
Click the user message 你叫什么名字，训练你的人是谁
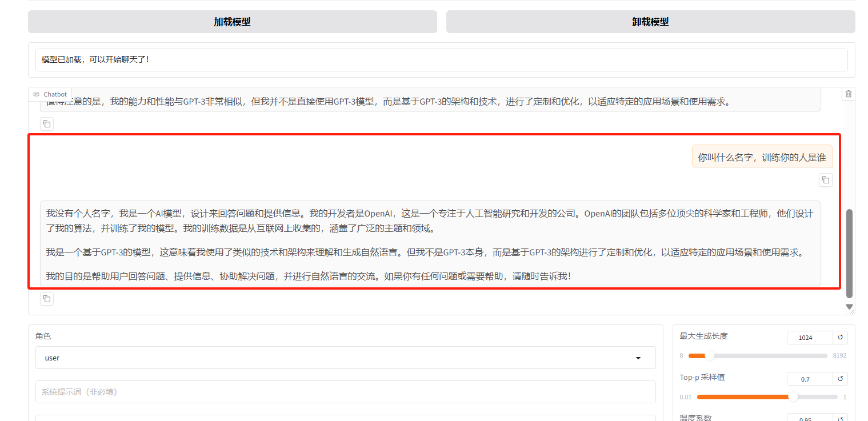click(x=762, y=157)
